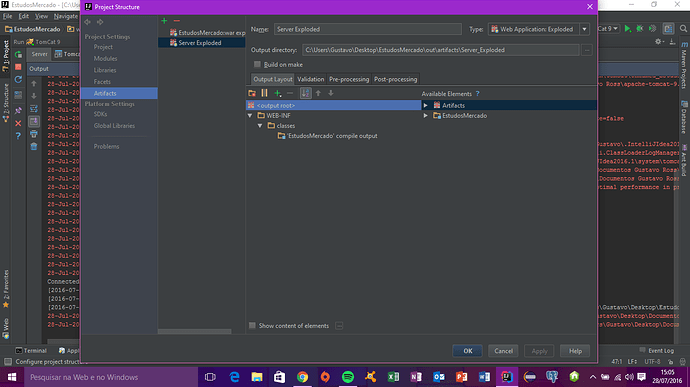Screen dimensions: 690x387
Task: Move selected element down arrow
Action: 330,93
